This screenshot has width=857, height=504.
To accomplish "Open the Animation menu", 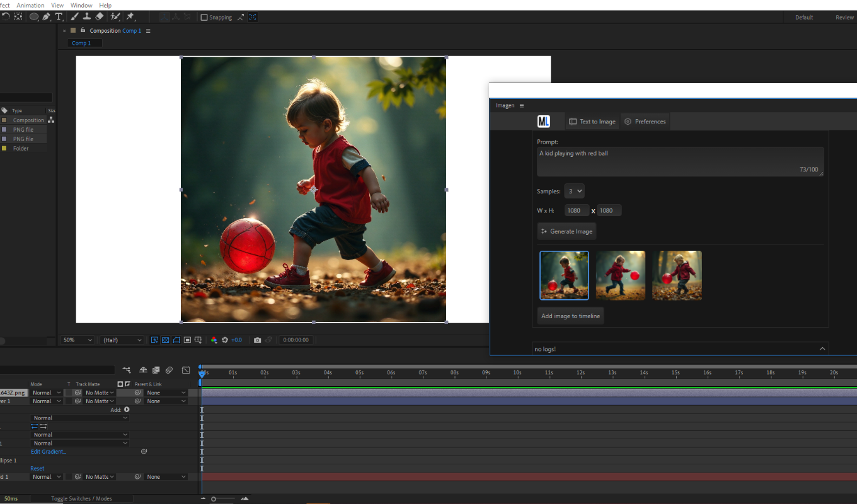I will click(x=30, y=5).
